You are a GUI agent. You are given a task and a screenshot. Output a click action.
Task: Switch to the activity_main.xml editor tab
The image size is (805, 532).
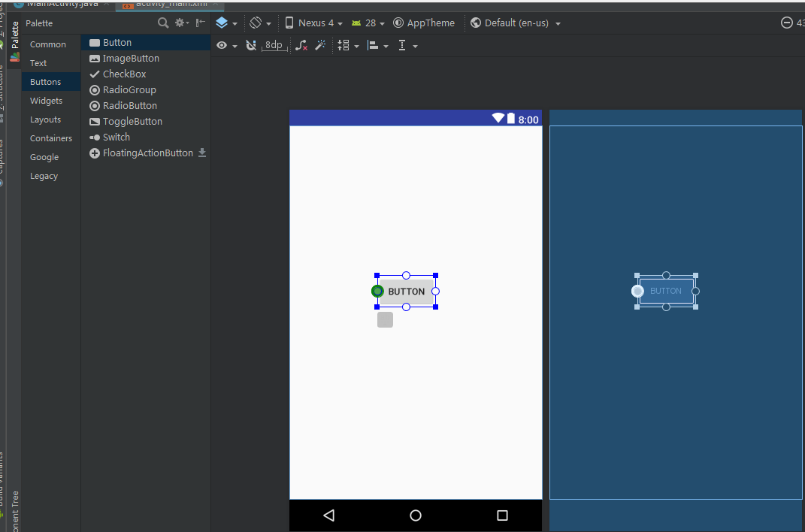[170, 5]
